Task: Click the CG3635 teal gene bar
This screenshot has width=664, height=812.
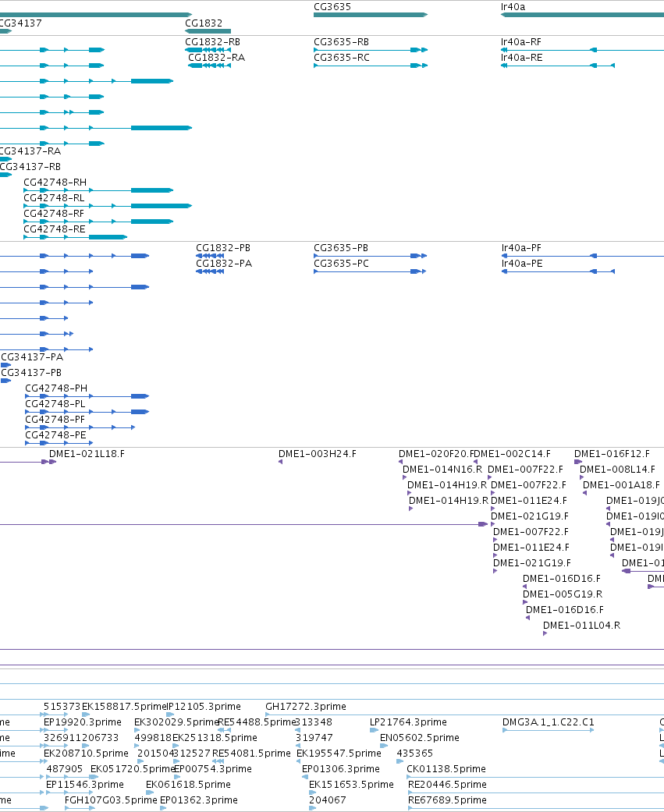Action: pyautogui.click(x=371, y=15)
